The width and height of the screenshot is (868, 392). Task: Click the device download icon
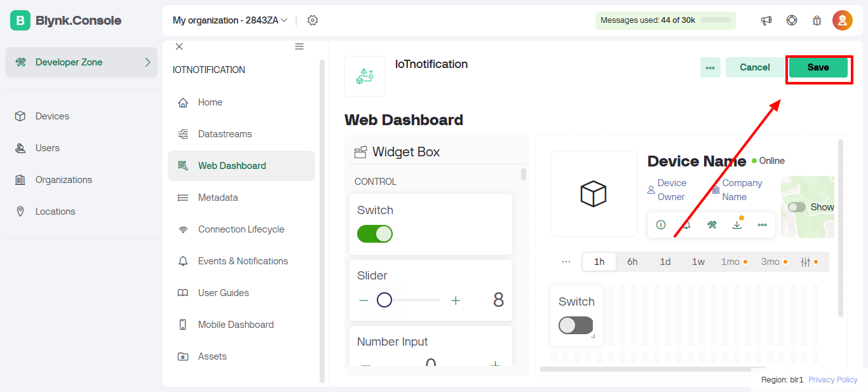coord(737,225)
